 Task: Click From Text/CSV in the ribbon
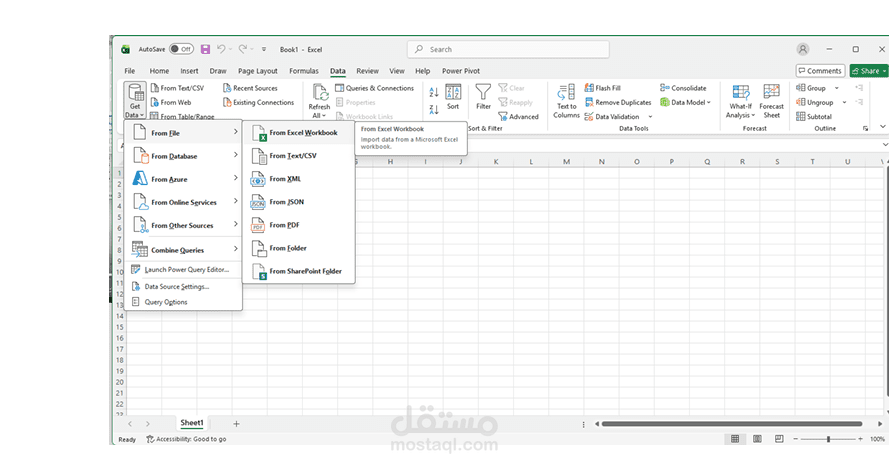pos(177,88)
